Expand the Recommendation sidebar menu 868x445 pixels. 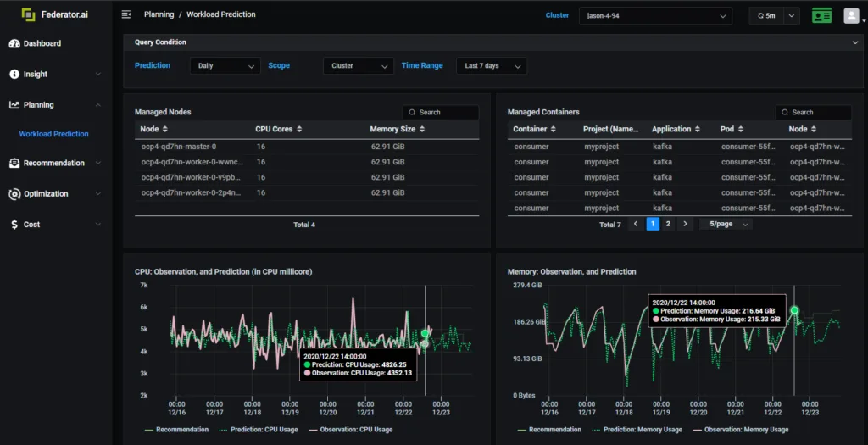point(55,163)
